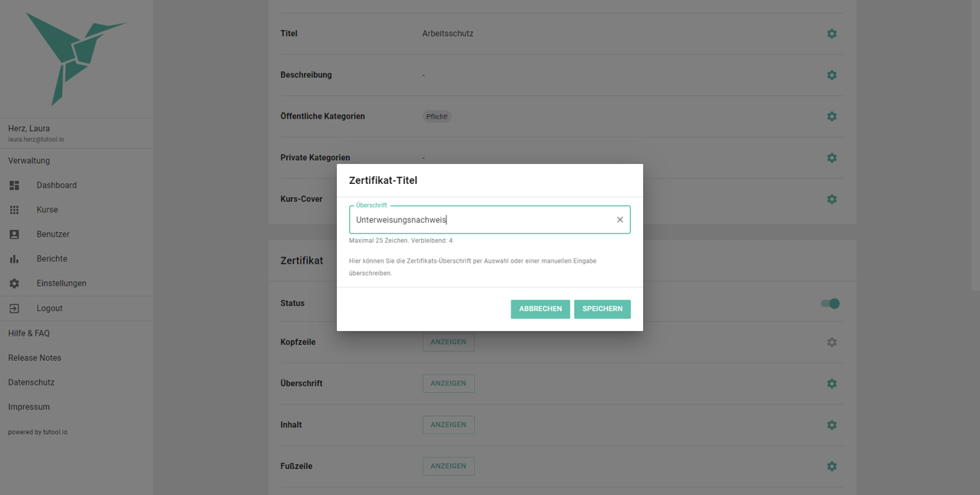
Task: Click the tutool bird logo
Action: click(75, 57)
